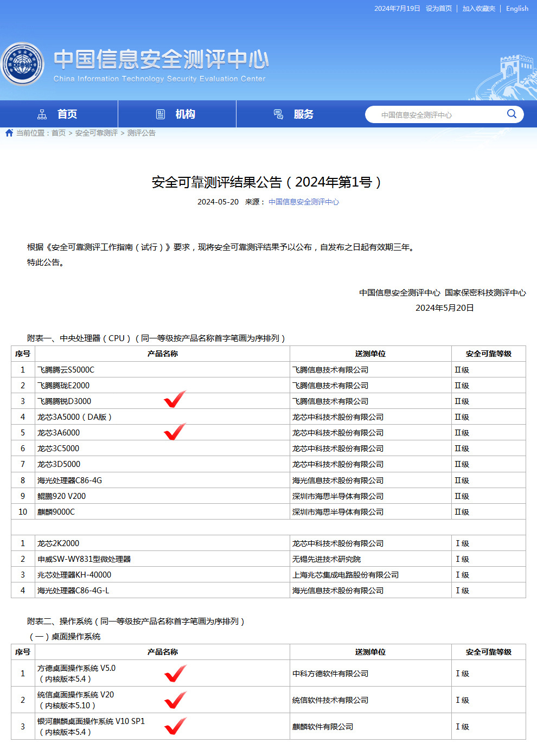This screenshot has width=537, height=756.
Task: Click 国家保密科技测评中心 signature text
Action: (x=485, y=293)
